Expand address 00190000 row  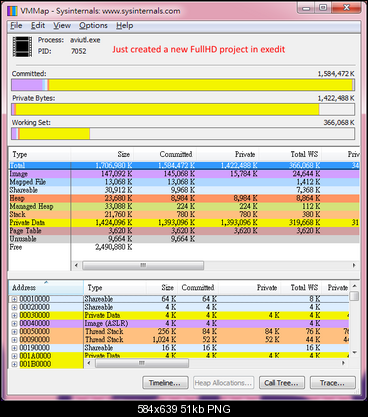point(14,348)
